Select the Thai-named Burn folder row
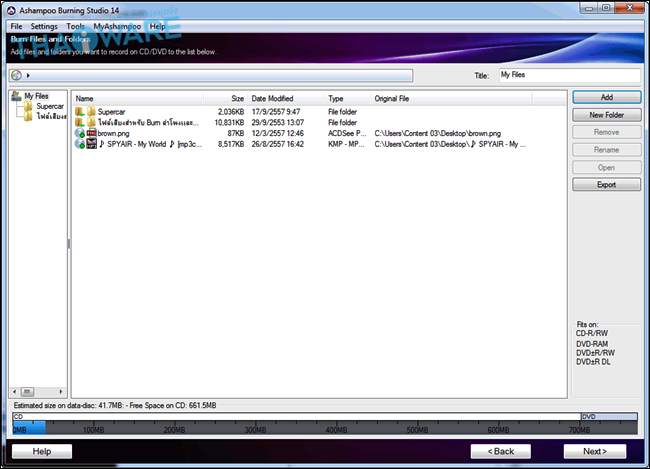 click(x=148, y=123)
